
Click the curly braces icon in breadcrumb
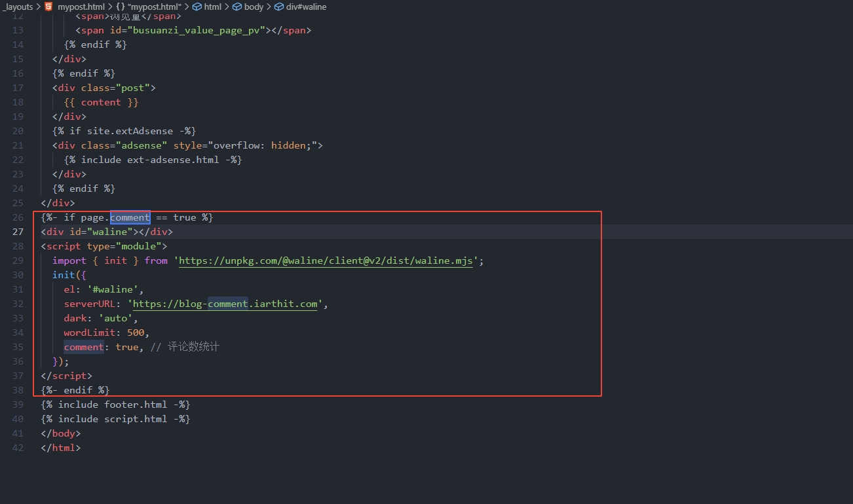[121, 7]
